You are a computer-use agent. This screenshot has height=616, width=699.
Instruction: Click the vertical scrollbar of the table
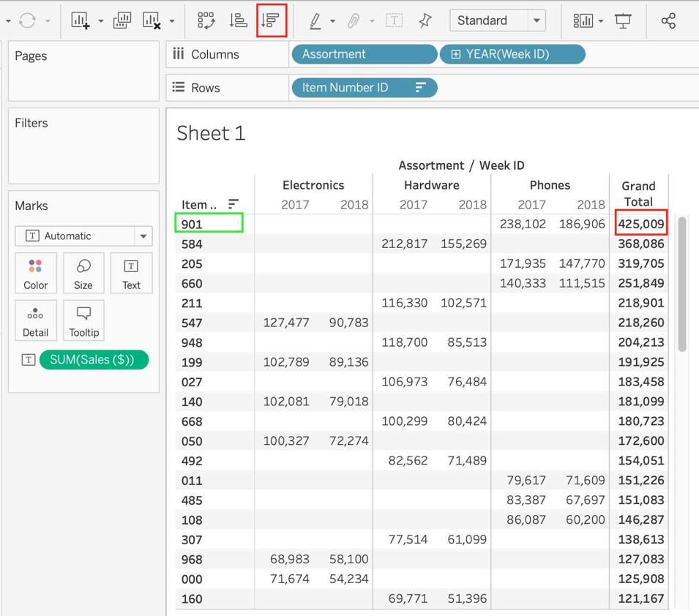click(x=682, y=284)
